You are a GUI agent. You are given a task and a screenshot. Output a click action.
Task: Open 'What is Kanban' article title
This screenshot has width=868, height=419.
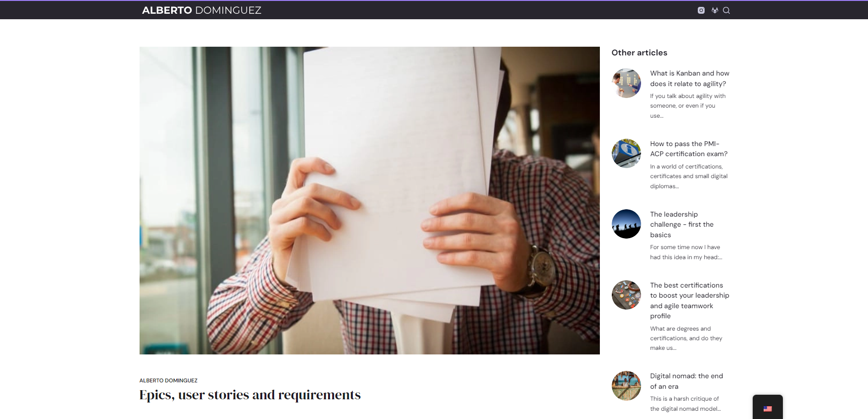[689, 78]
